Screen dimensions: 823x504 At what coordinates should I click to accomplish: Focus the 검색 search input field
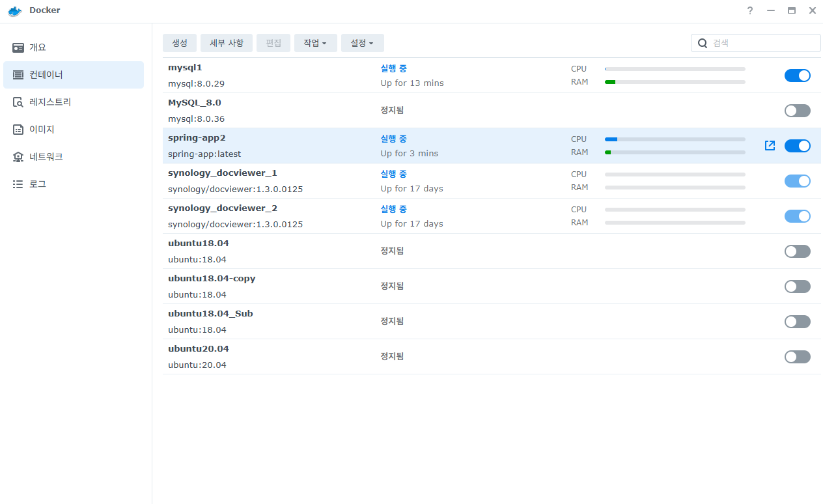pyautogui.click(x=756, y=43)
